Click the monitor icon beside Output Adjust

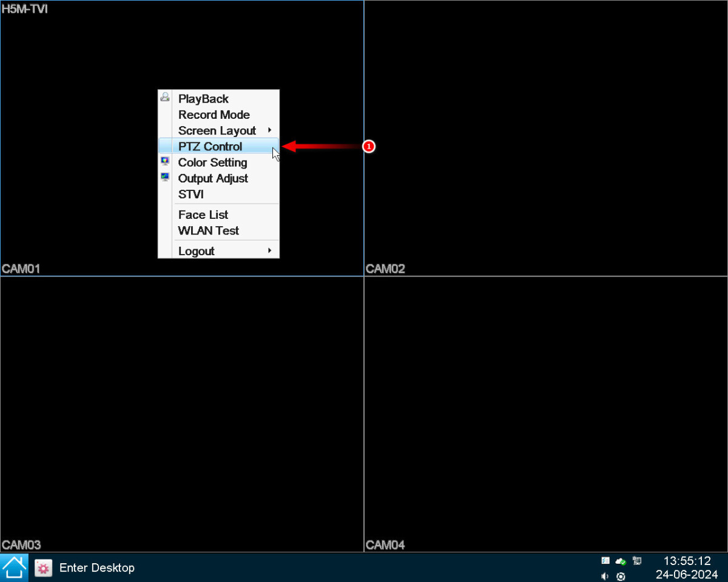pyautogui.click(x=165, y=178)
